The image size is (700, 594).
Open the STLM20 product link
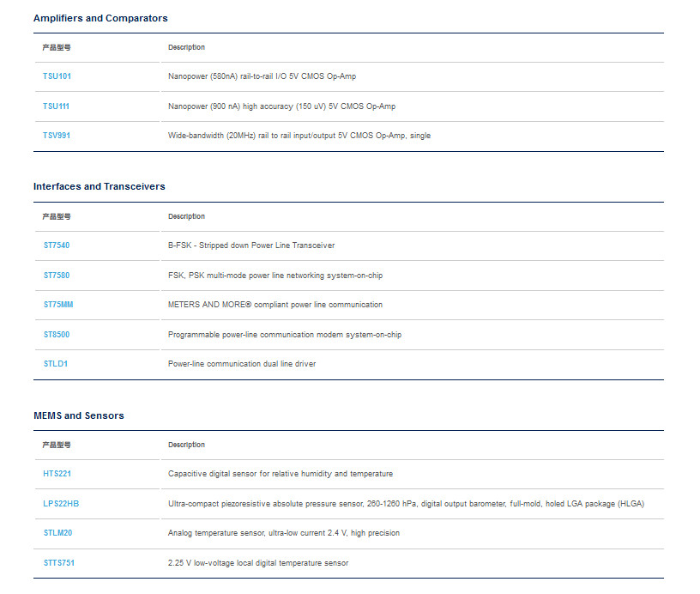point(58,533)
